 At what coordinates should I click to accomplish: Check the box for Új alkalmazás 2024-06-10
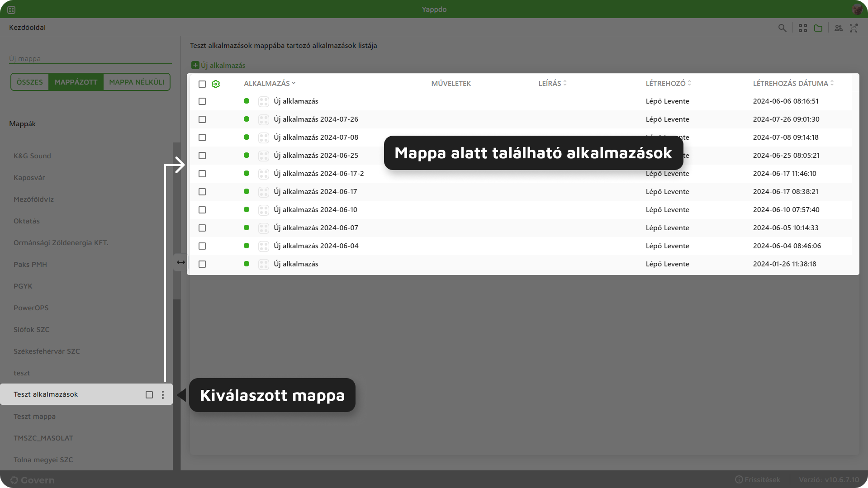pyautogui.click(x=202, y=210)
